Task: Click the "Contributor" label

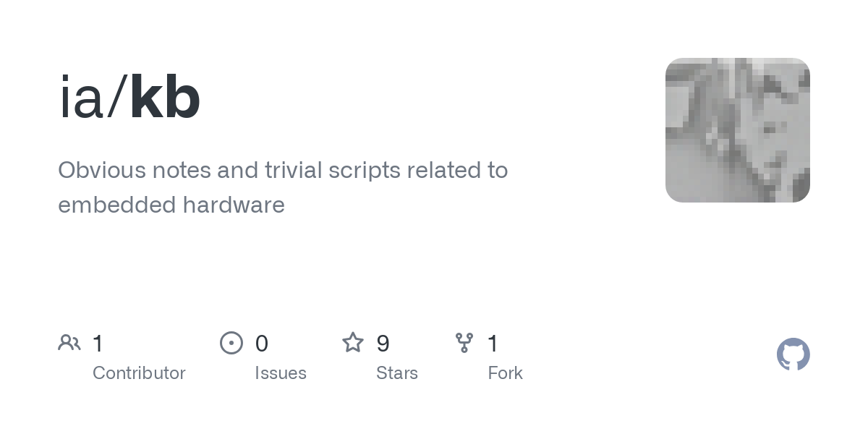Action: [x=139, y=373]
